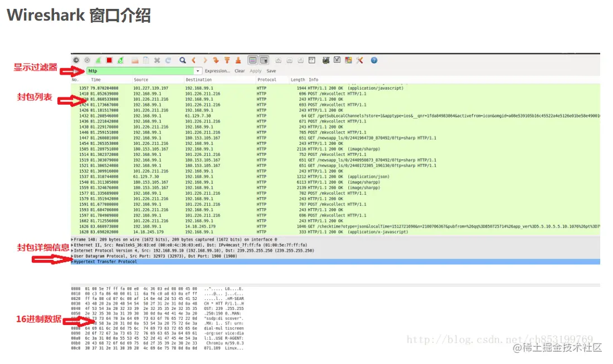The image size is (613, 364).
Task: Toggle auto-scroll in live capture
Action: pos(264,60)
